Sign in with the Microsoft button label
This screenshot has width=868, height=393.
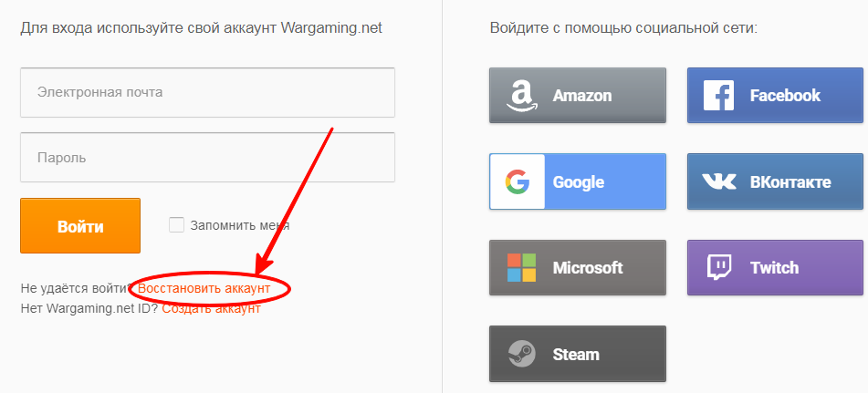(x=588, y=268)
